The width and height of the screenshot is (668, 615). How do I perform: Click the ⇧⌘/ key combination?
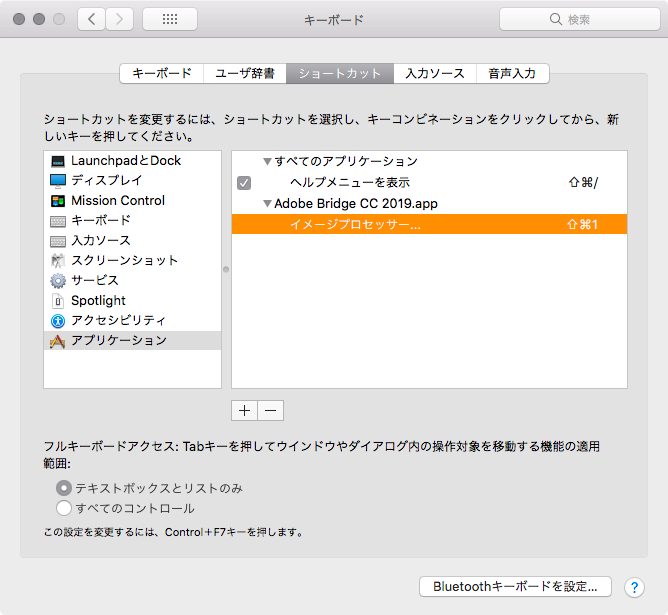tap(583, 183)
